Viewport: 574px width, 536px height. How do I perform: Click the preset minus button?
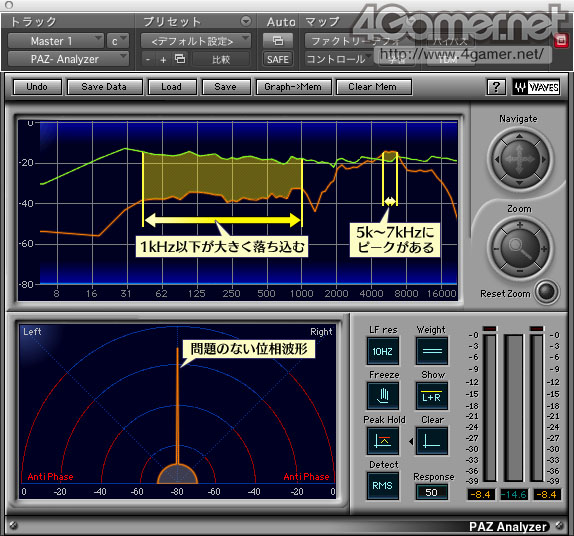[148, 59]
